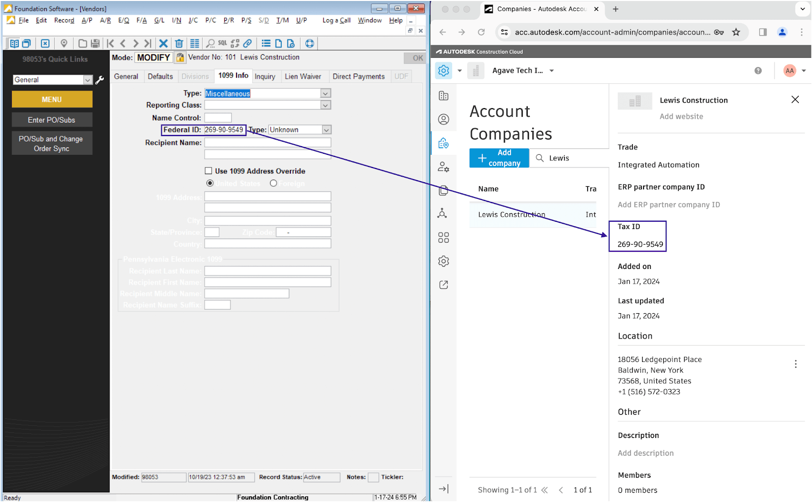
Task: Open Autodesk sidebar members person icon
Action: pyautogui.click(x=444, y=119)
